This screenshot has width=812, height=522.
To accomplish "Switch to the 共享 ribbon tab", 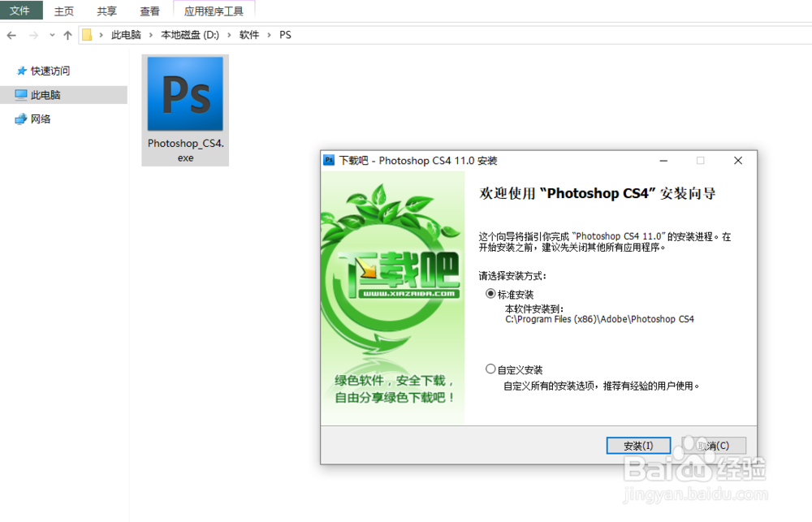I will click(106, 11).
